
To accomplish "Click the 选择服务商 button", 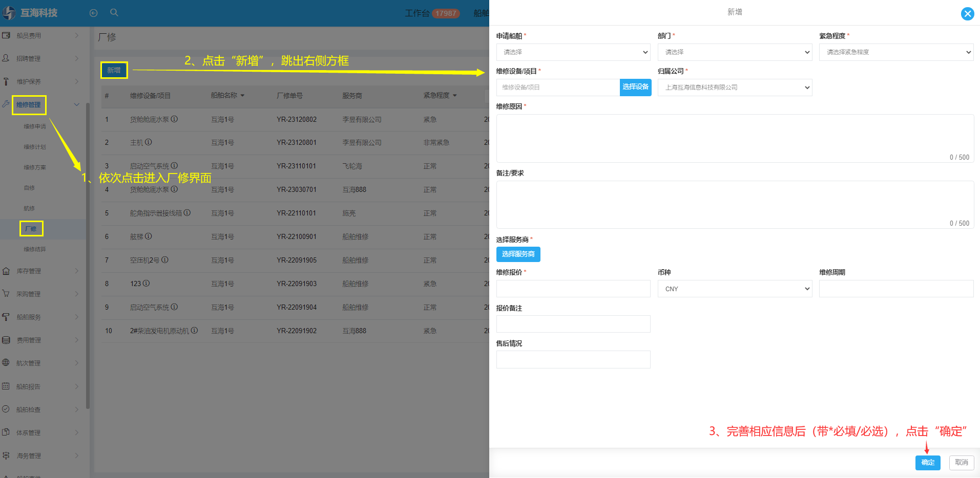I will pos(518,254).
